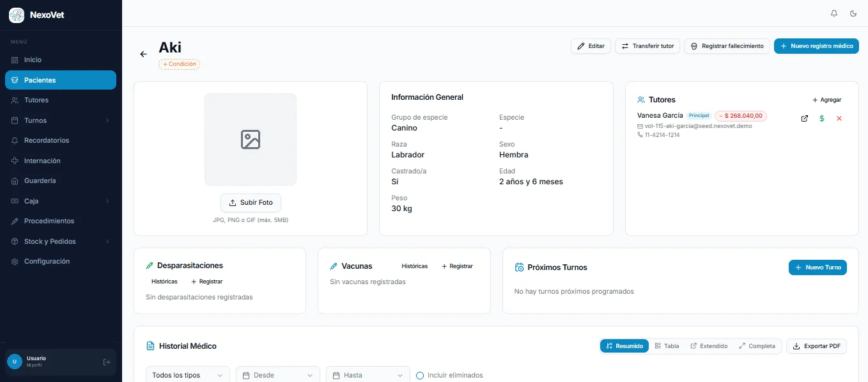Go back with the left arrow
Screen dimensions: 868x382
143,54
